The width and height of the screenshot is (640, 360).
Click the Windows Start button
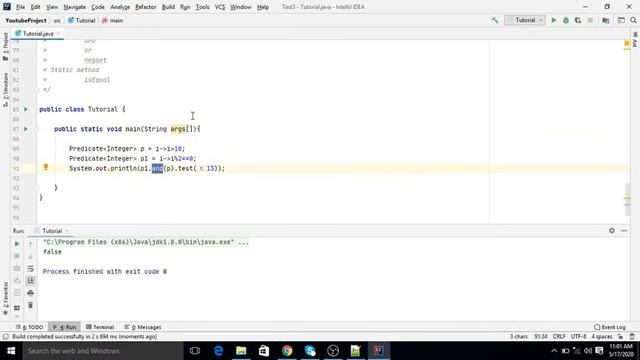pyautogui.click(x=11, y=351)
